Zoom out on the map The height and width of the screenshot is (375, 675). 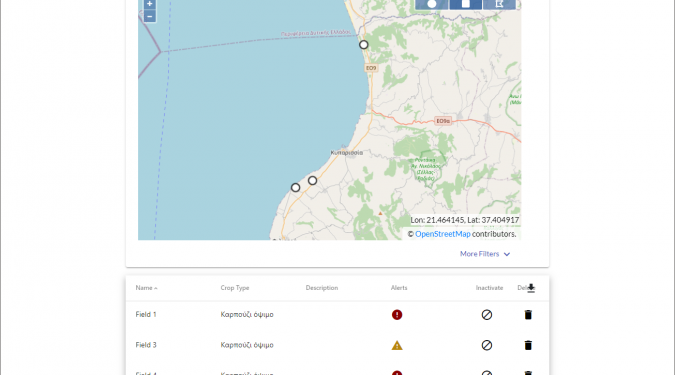[x=149, y=16]
